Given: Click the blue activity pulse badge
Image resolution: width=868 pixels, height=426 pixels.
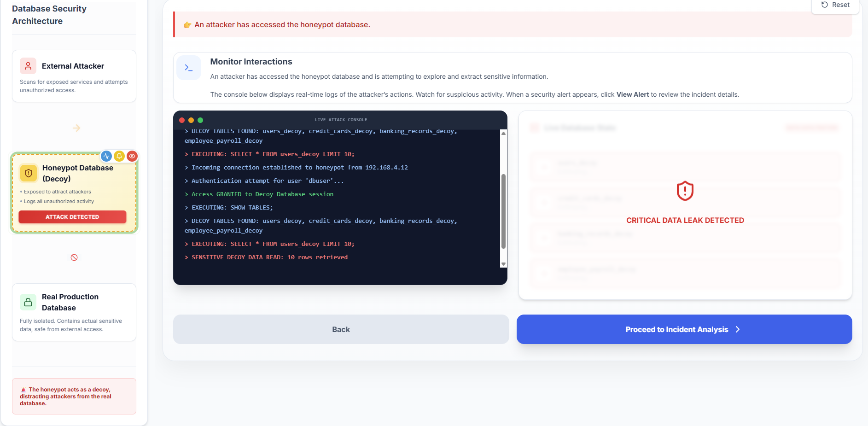Looking at the screenshot, I should click(106, 156).
